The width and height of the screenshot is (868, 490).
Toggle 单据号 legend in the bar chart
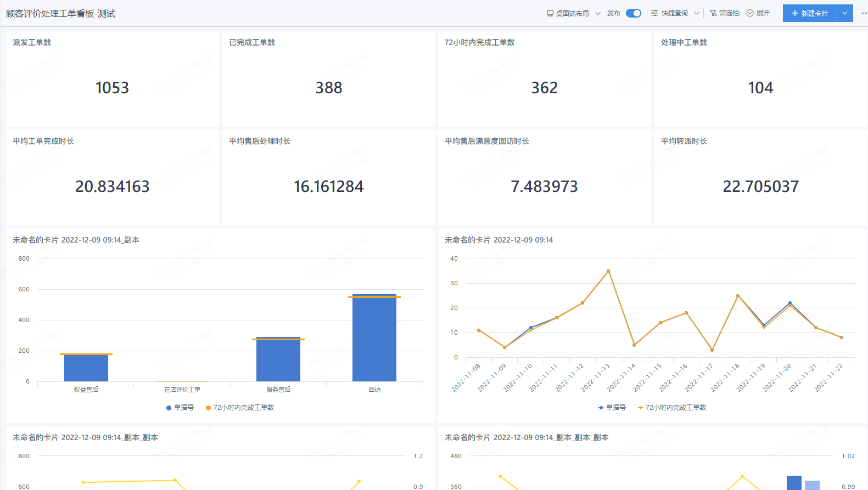coord(180,408)
